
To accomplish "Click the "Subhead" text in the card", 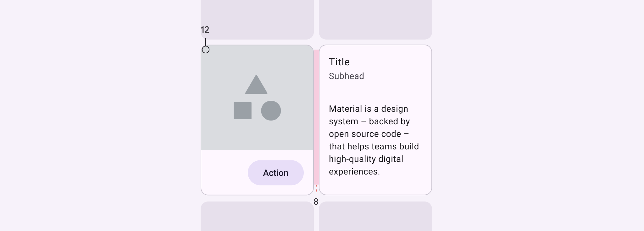I will (346, 76).
